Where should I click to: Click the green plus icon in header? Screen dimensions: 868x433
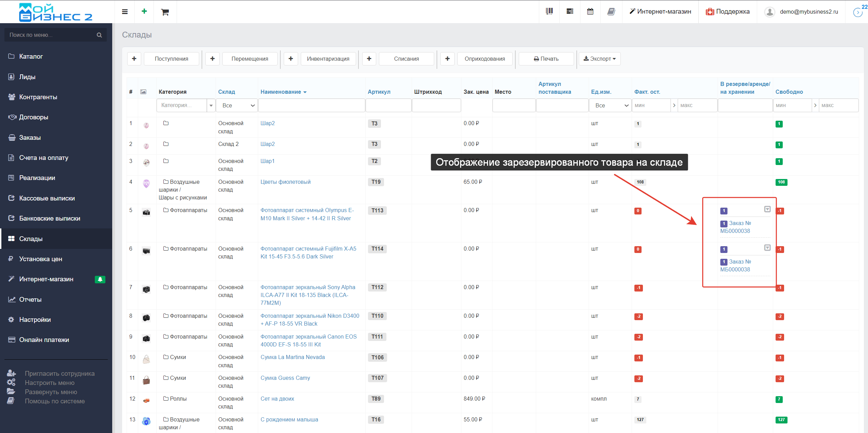click(144, 11)
